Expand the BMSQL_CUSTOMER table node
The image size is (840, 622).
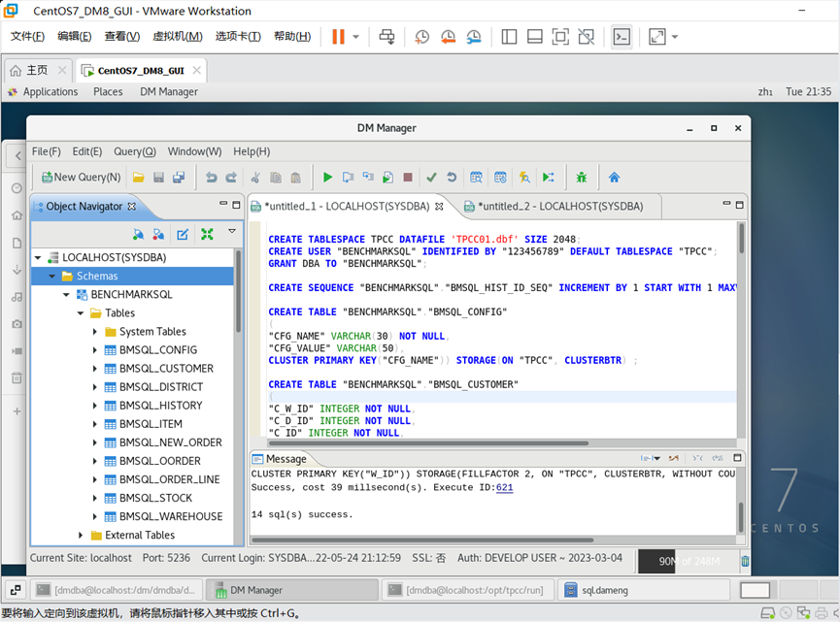95,369
